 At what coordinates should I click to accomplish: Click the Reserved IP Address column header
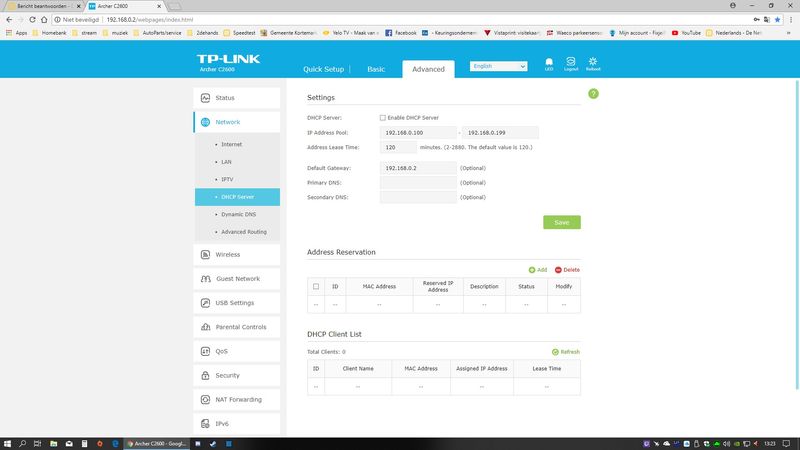[438, 287]
